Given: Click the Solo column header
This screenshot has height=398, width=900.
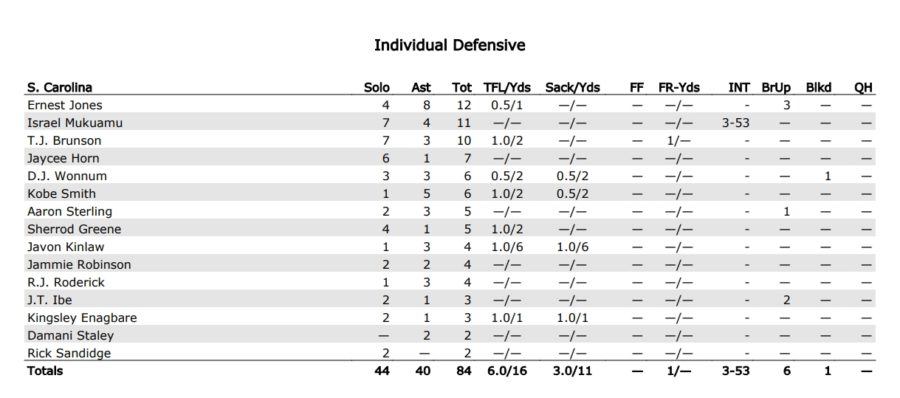Looking at the screenshot, I should (377, 87).
